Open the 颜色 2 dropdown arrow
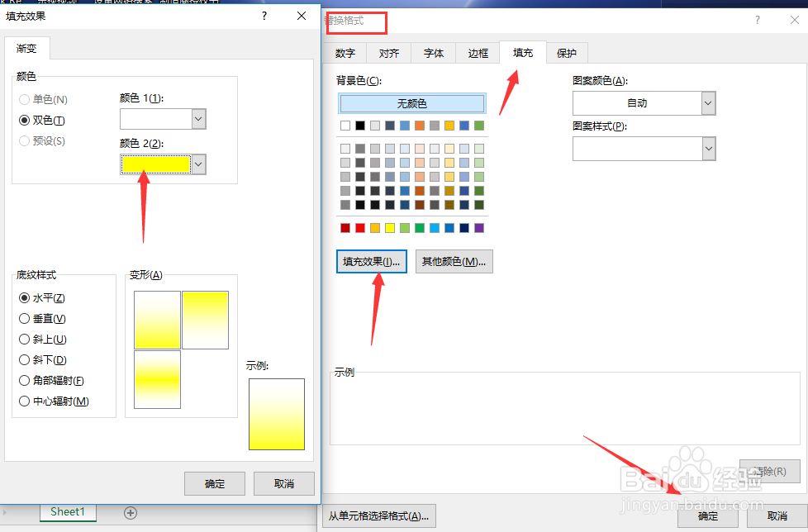This screenshot has width=808, height=532. tap(199, 164)
